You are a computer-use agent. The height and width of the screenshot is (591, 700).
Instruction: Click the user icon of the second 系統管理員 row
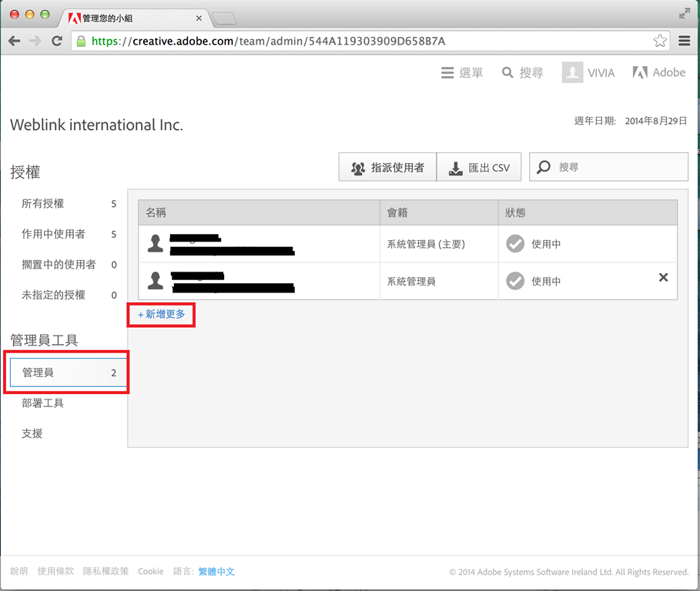156,281
